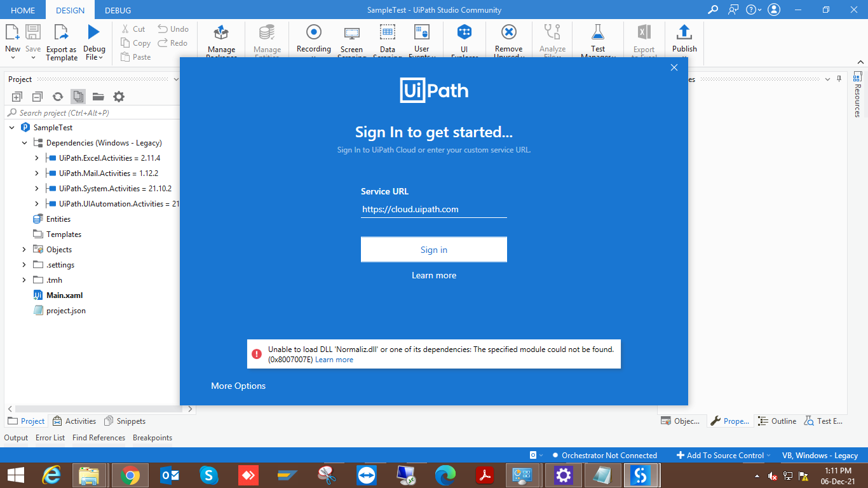Click More Options in sign-in dialog
This screenshot has width=868, height=488.
[238, 386]
